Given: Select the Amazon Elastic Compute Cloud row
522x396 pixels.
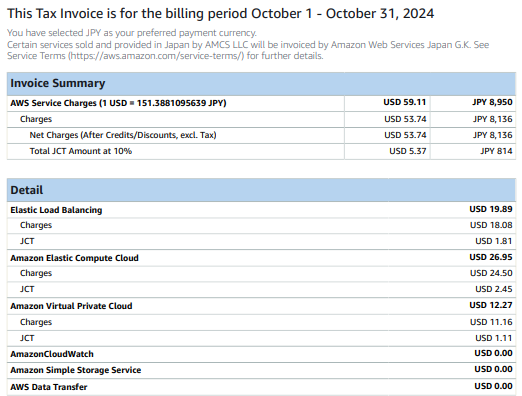Looking at the screenshot, I should tap(261, 258).
